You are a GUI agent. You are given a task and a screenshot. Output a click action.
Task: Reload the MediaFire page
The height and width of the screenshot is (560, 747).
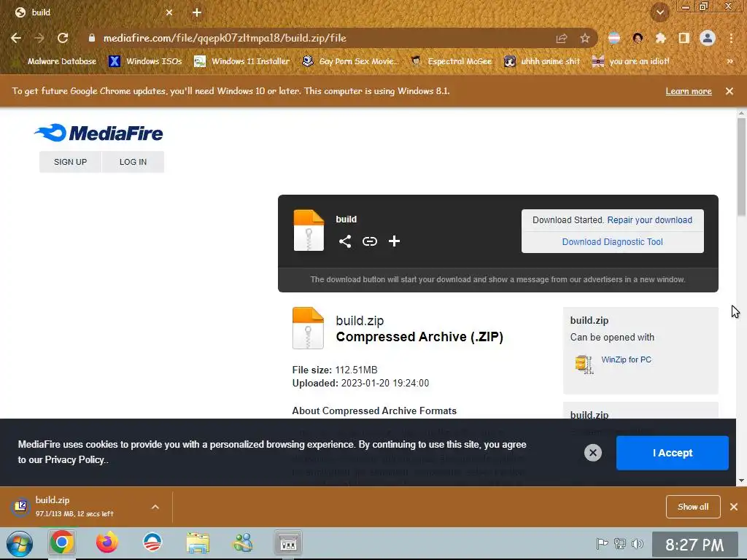[63, 38]
